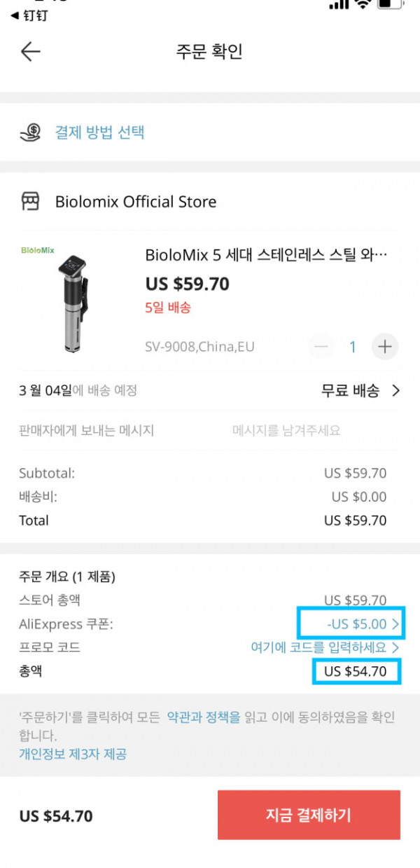Decrease quantity with the minus button
The height and width of the screenshot is (868, 420).
point(321,346)
